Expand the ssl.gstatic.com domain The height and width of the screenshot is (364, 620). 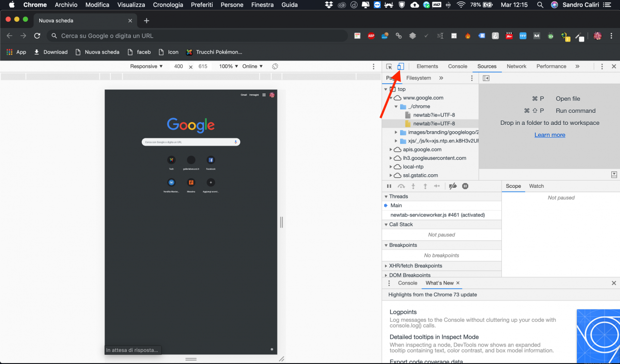tap(391, 175)
